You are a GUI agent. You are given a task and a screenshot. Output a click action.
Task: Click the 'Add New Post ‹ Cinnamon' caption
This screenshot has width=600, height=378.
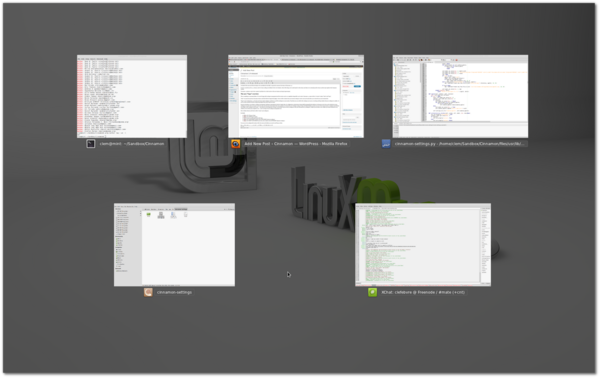[269, 144]
